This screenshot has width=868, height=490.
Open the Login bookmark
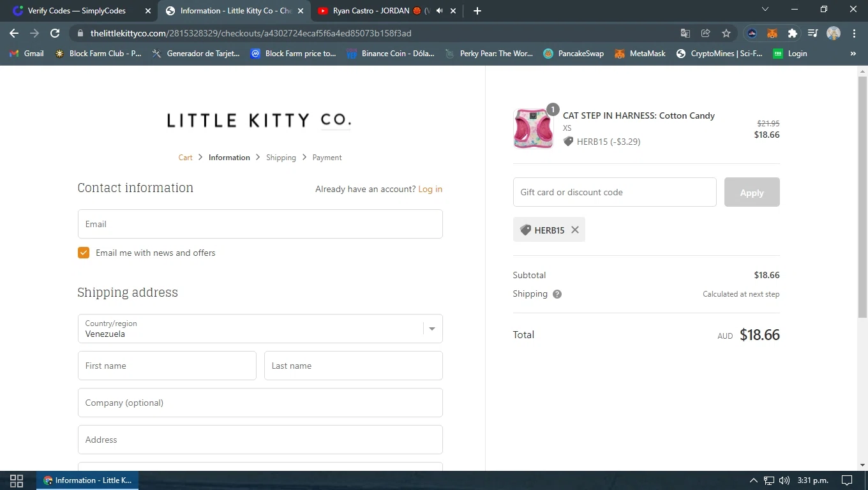pos(790,54)
